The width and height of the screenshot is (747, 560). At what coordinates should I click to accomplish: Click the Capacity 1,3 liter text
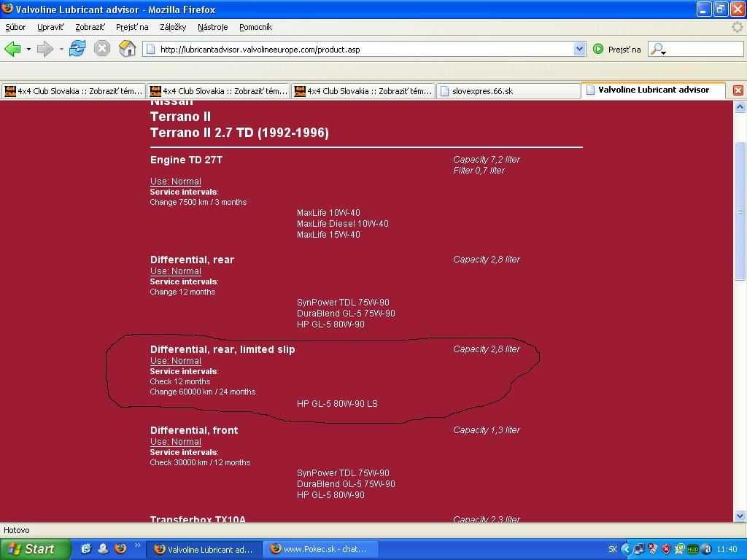point(487,430)
